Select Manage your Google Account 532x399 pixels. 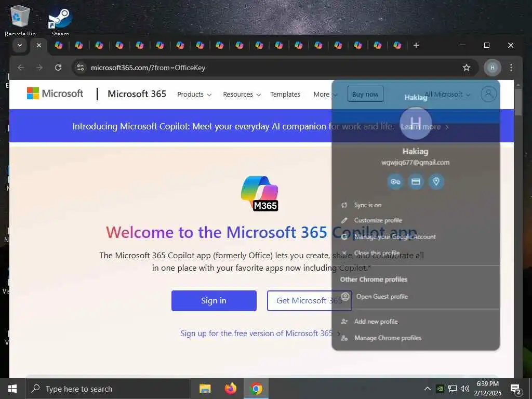point(416,237)
